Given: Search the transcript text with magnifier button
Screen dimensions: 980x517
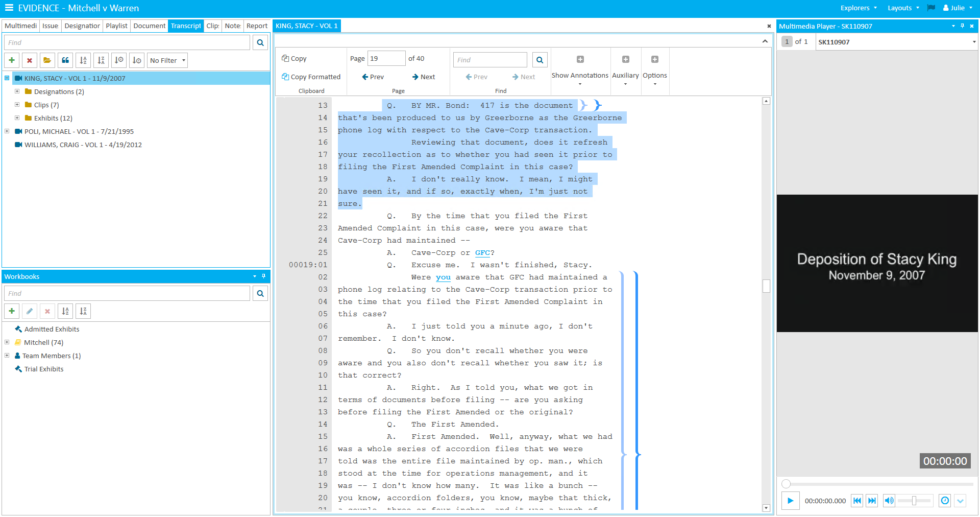Looking at the screenshot, I should pyautogui.click(x=540, y=60).
